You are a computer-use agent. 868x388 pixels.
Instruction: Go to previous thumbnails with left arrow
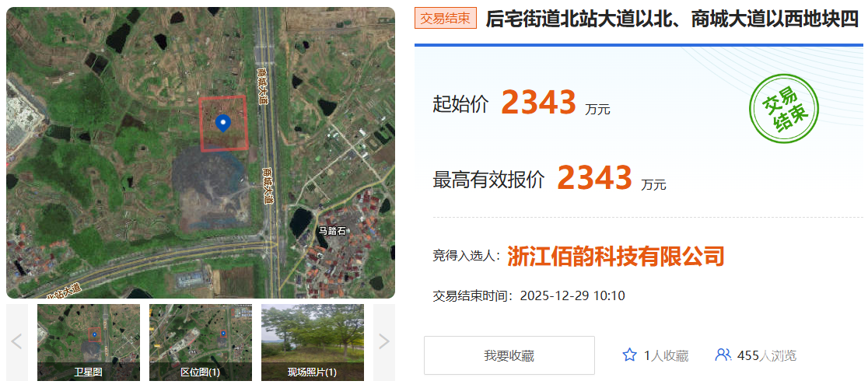[x=16, y=342]
